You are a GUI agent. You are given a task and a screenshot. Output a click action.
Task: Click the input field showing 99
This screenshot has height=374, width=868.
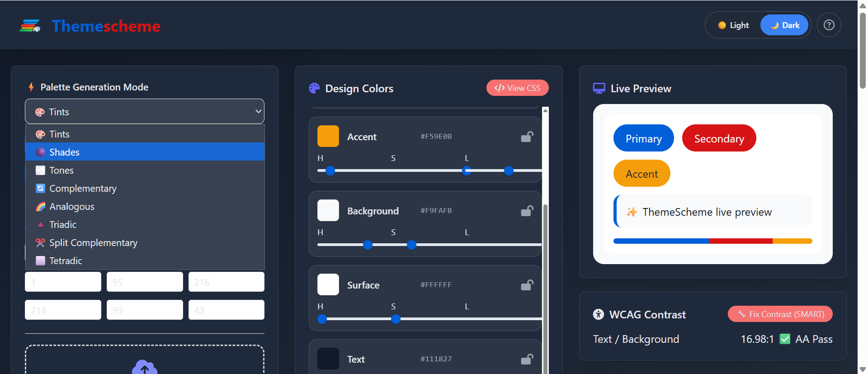coord(145,310)
